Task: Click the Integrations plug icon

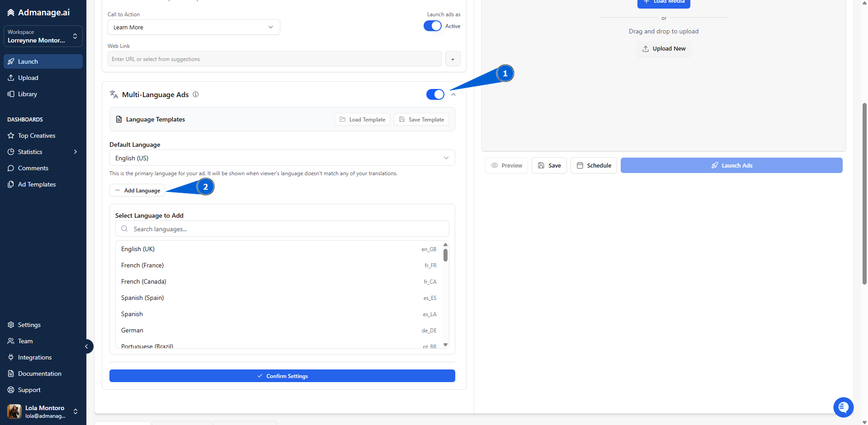Action: click(11, 357)
